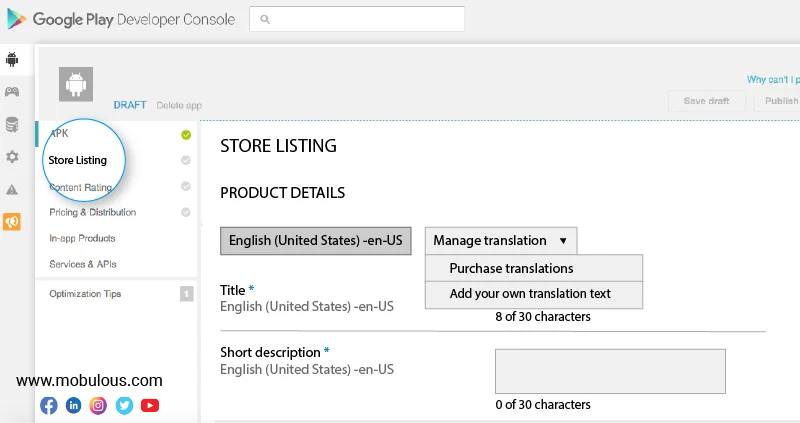Click the Pricing & Distribution status checkmark
800x423 pixels.
tap(186, 212)
